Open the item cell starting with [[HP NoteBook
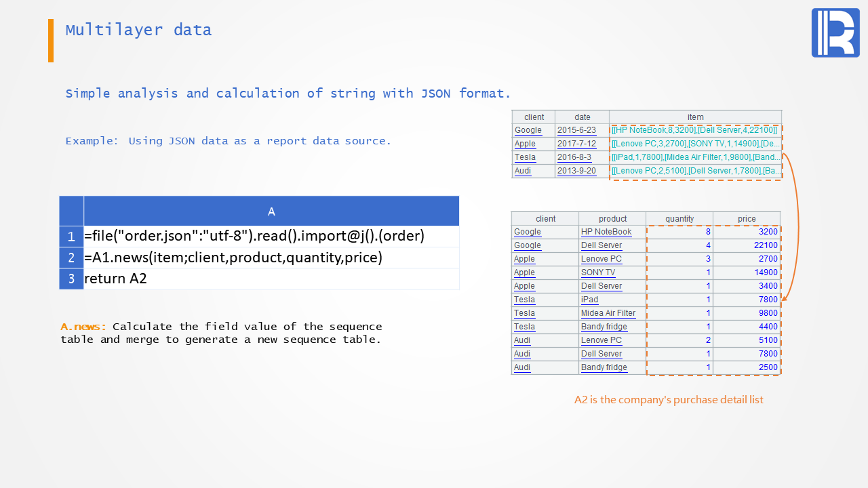Screen dimensions: 868x488 click(695, 130)
